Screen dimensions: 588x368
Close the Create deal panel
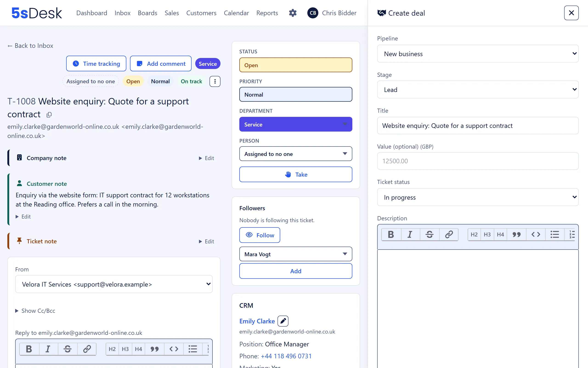[x=571, y=13]
